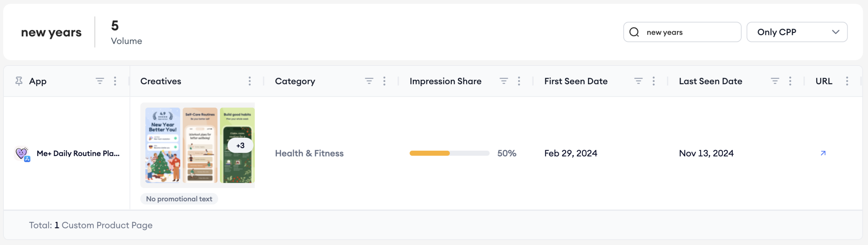
Task: Filter the Last Seen Date column
Action: point(775,81)
